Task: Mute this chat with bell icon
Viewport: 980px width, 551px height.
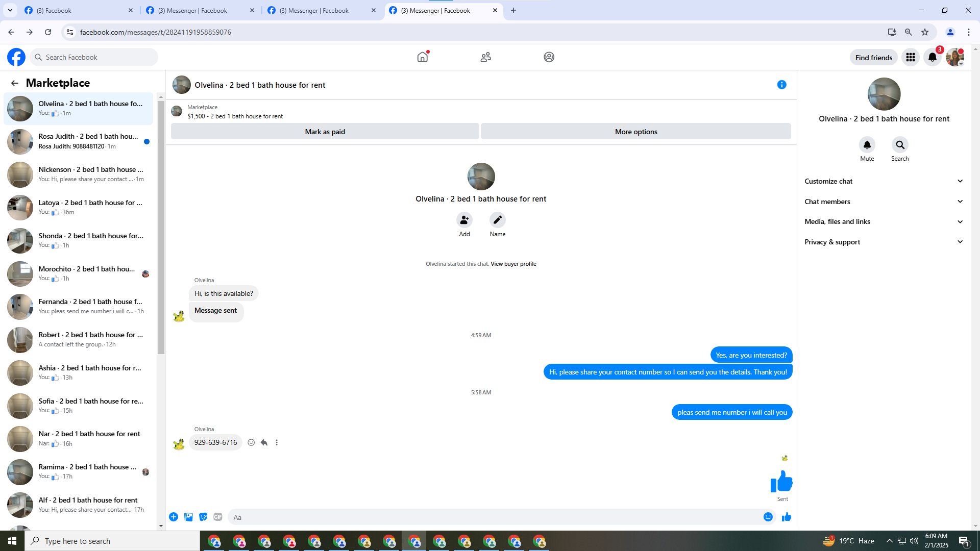Action: click(867, 145)
